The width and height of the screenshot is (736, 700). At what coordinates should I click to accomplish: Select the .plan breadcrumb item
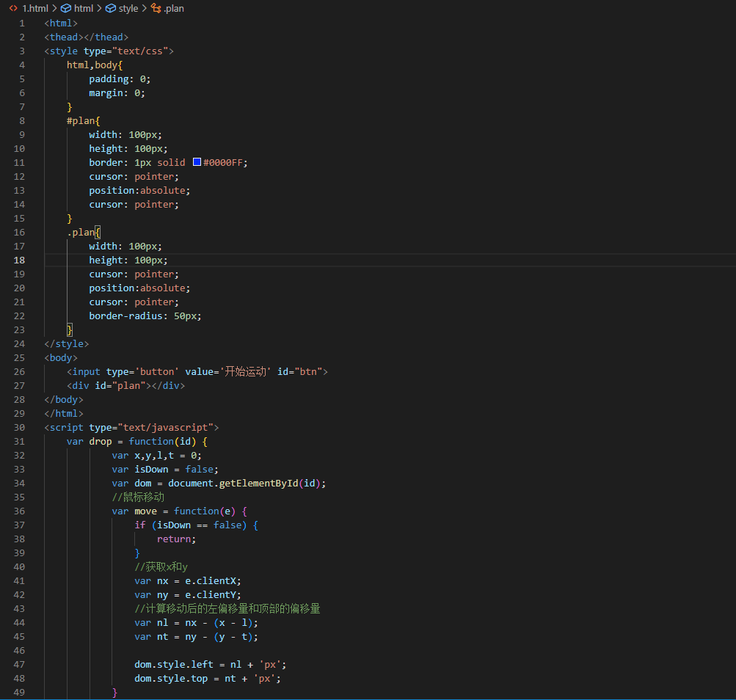[174, 9]
